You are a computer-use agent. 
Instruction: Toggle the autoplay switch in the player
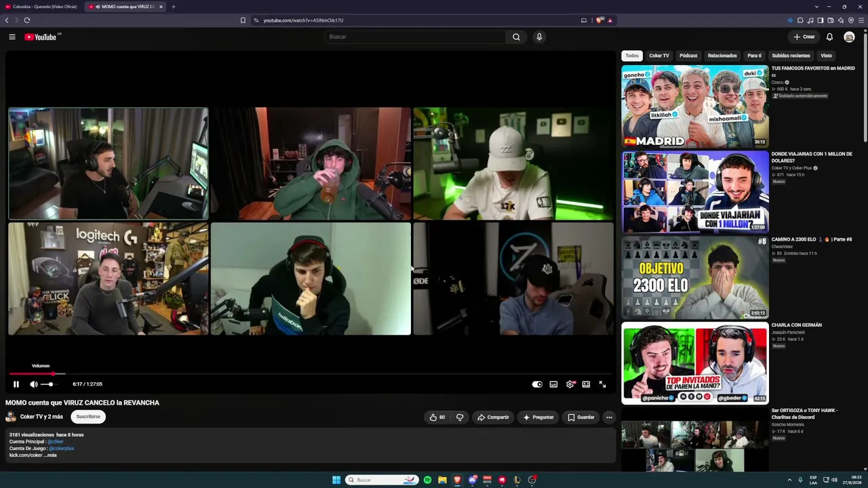[537, 384]
